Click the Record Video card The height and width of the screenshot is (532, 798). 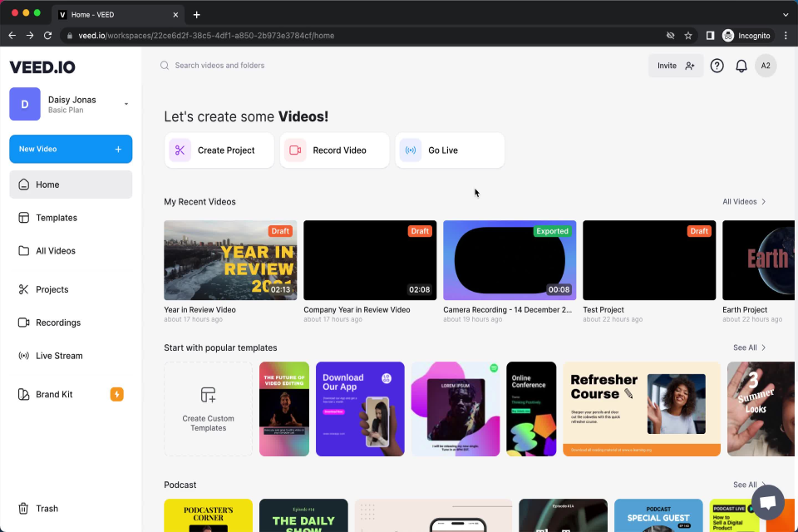pyautogui.click(x=334, y=150)
